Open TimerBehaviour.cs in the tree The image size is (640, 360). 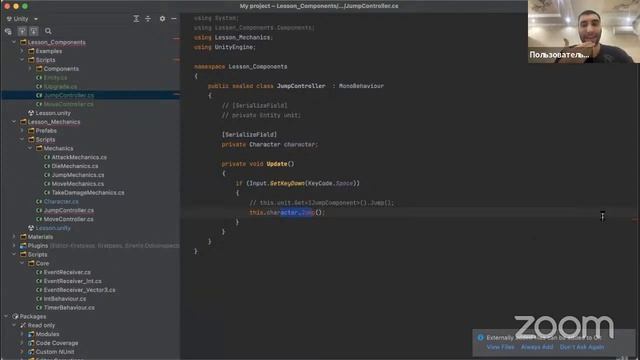coord(69,307)
